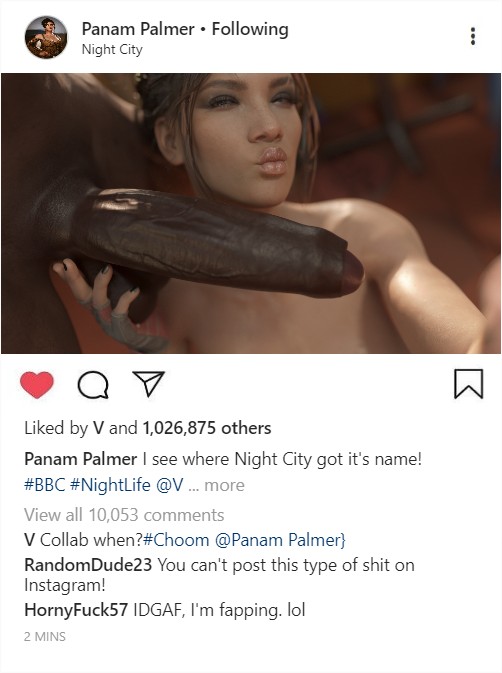Open the @Panam Palmer mention in comment
Screen dimensions: 502x673
(279, 540)
